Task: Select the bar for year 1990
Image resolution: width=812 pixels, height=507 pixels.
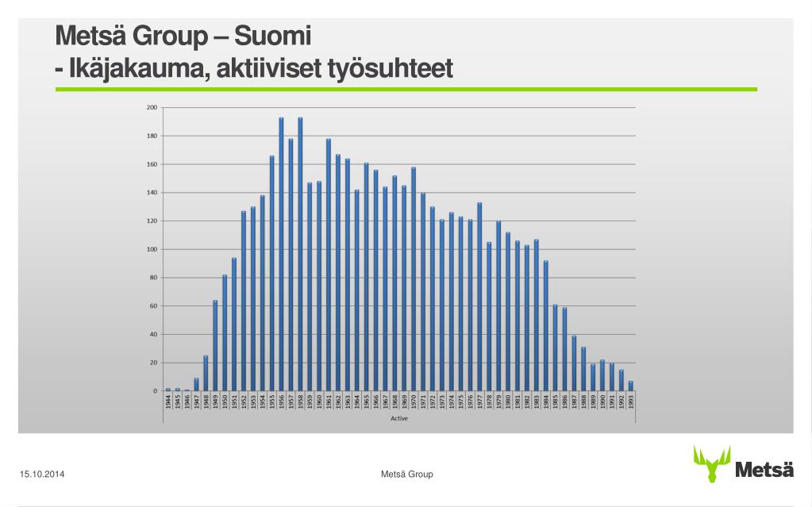Action: 602,375
